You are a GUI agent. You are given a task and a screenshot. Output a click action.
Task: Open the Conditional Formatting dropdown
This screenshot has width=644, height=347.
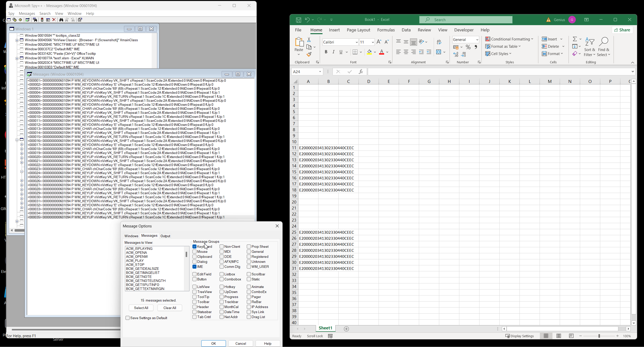509,39
